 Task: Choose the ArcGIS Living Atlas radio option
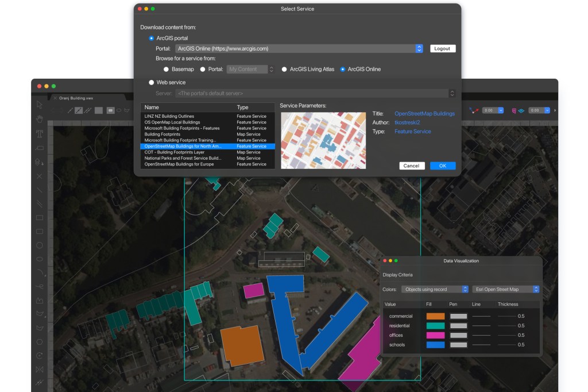pyautogui.click(x=284, y=70)
